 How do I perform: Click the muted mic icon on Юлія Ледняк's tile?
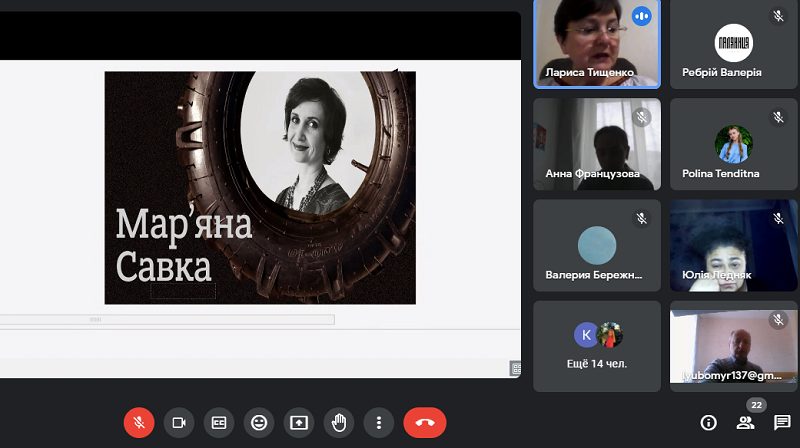point(778,218)
